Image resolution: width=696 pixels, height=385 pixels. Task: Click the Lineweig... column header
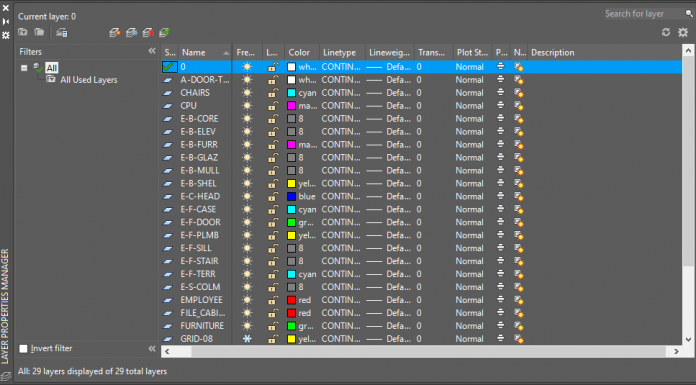coord(390,52)
